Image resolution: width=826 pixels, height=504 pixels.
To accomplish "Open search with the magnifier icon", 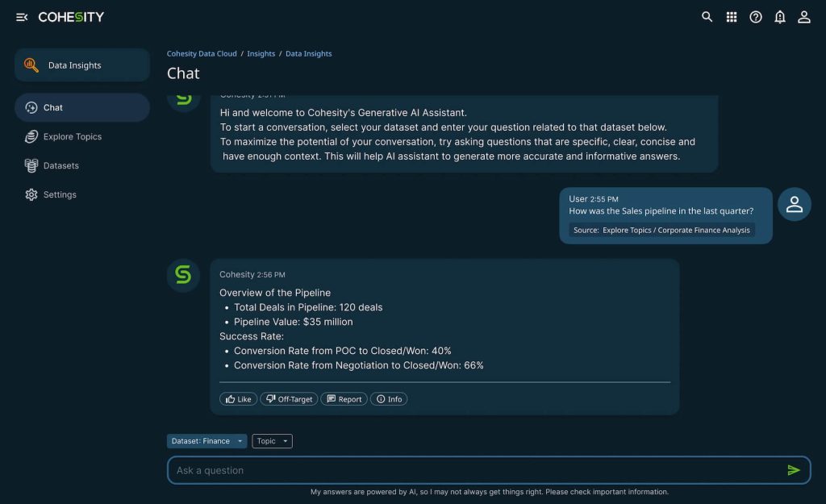I will click(x=707, y=17).
